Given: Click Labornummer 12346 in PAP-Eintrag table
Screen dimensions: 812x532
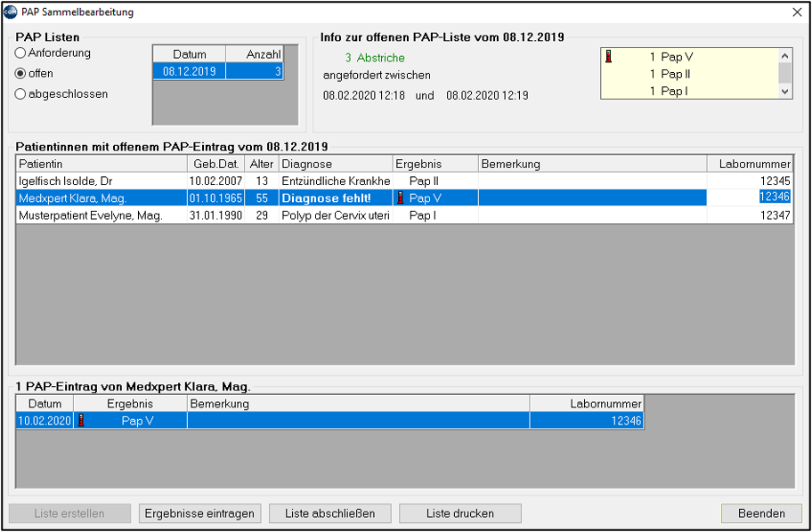Looking at the screenshot, I should (587, 421).
